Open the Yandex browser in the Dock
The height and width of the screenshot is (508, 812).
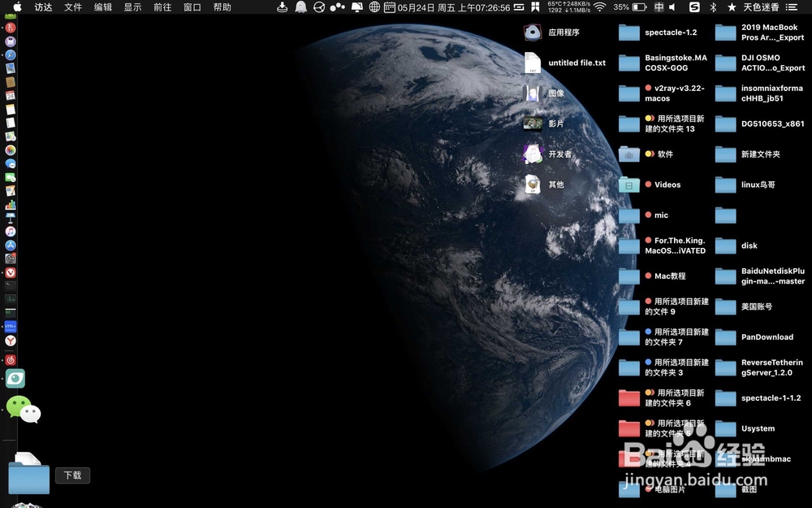(x=11, y=341)
